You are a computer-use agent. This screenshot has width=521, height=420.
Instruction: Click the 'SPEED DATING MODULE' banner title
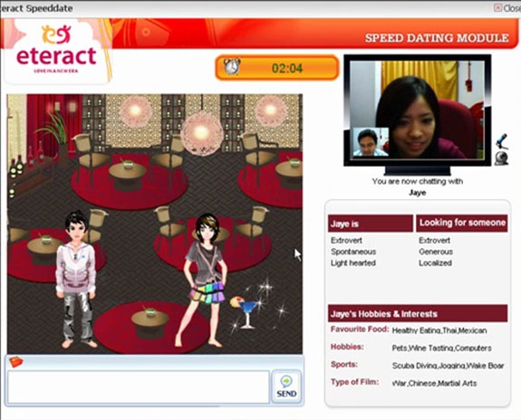(437, 38)
